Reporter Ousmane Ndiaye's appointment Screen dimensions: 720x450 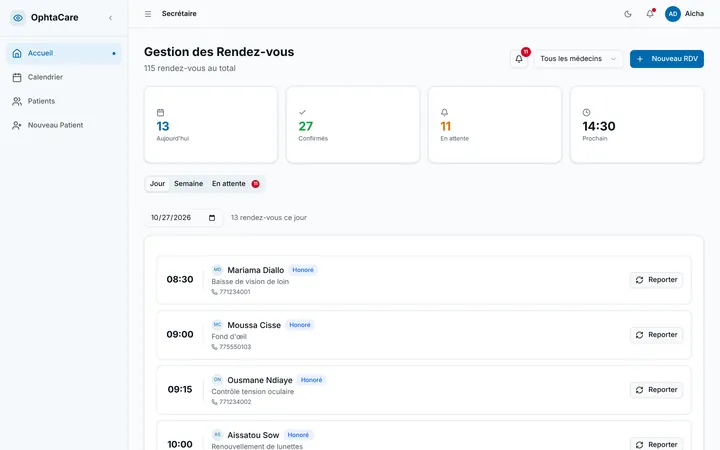click(656, 390)
